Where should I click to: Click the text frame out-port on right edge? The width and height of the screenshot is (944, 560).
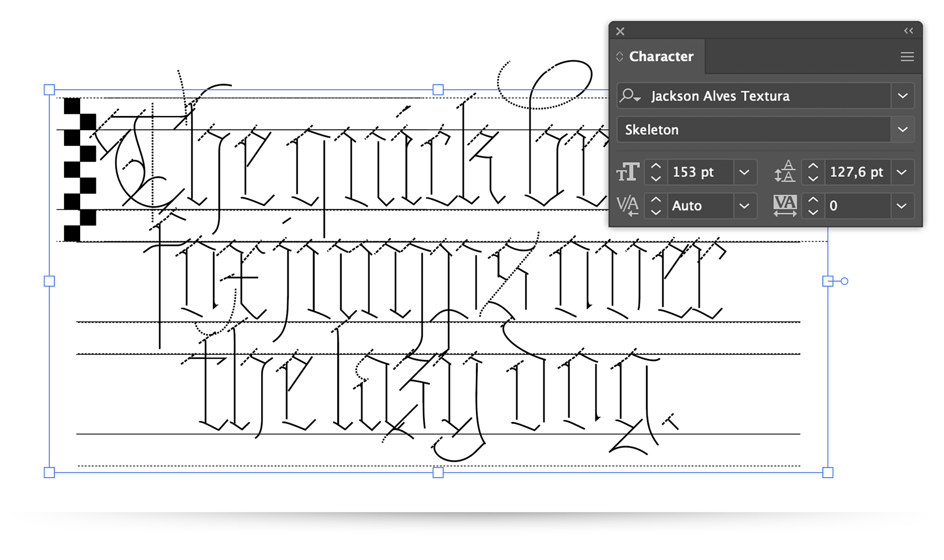tap(828, 281)
